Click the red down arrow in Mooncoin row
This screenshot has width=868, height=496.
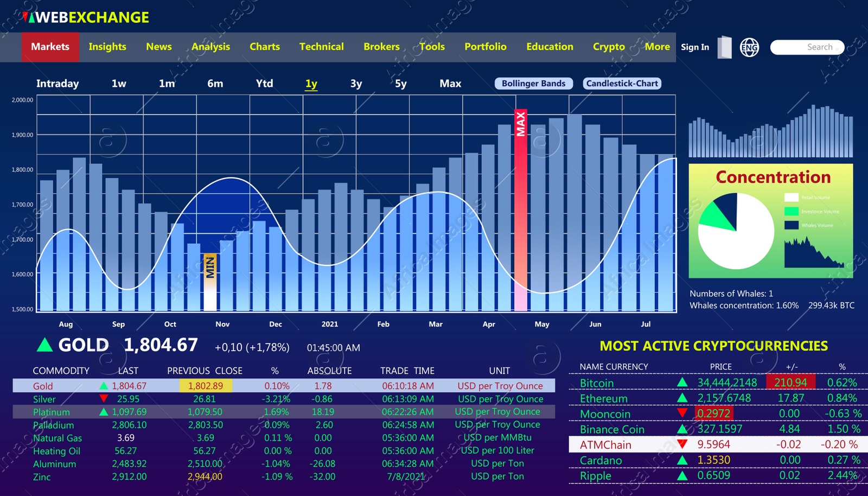pyautogui.click(x=682, y=413)
